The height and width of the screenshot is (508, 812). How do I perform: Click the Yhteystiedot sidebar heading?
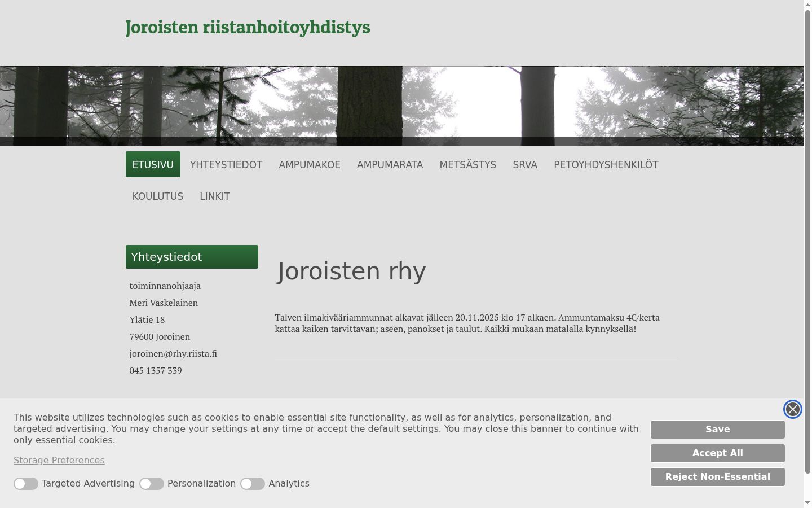(x=192, y=257)
